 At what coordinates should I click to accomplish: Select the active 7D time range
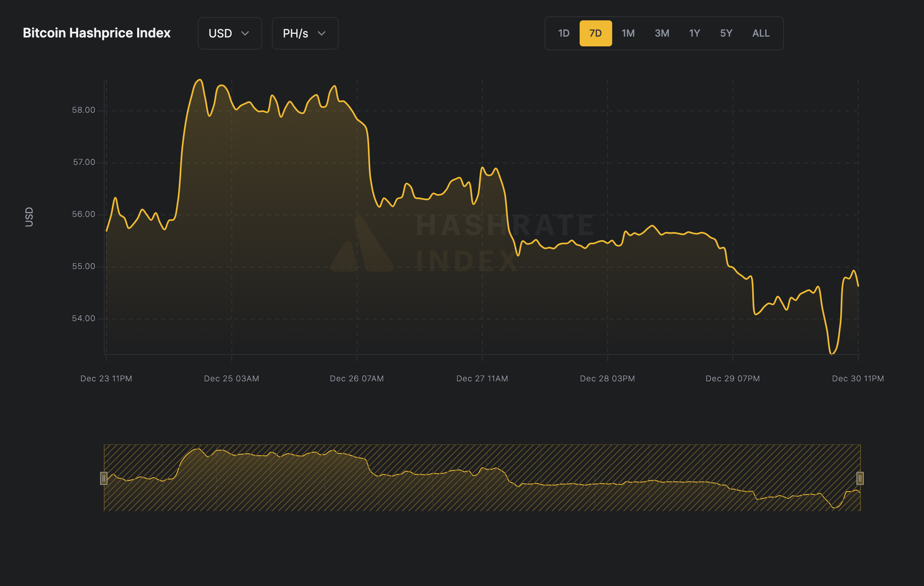596,33
